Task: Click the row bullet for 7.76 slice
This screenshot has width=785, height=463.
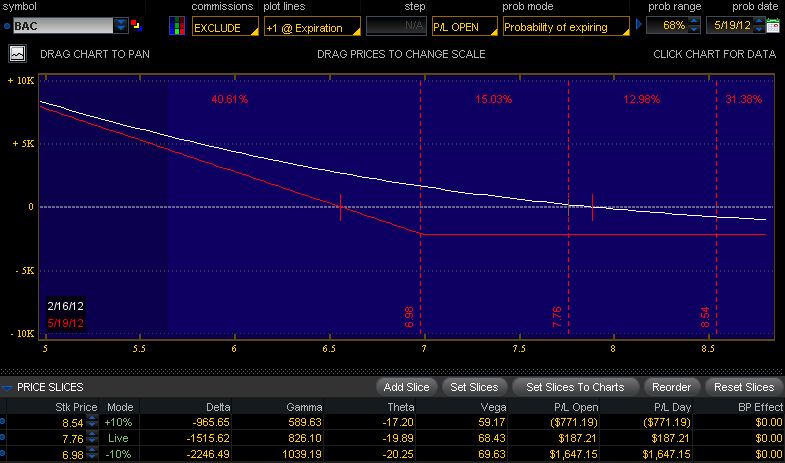Action: click(x=3, y=437)
